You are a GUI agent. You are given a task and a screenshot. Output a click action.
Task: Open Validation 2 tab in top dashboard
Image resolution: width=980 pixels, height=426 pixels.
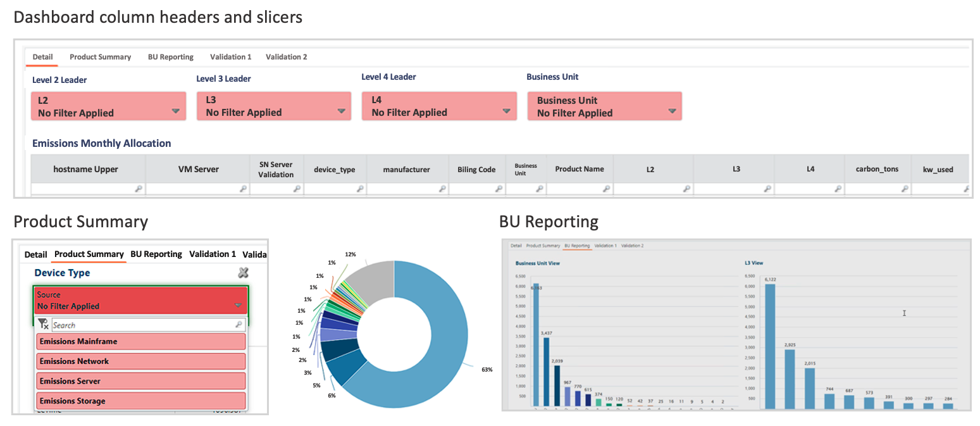pyautogui.click(x=286, y=57)
